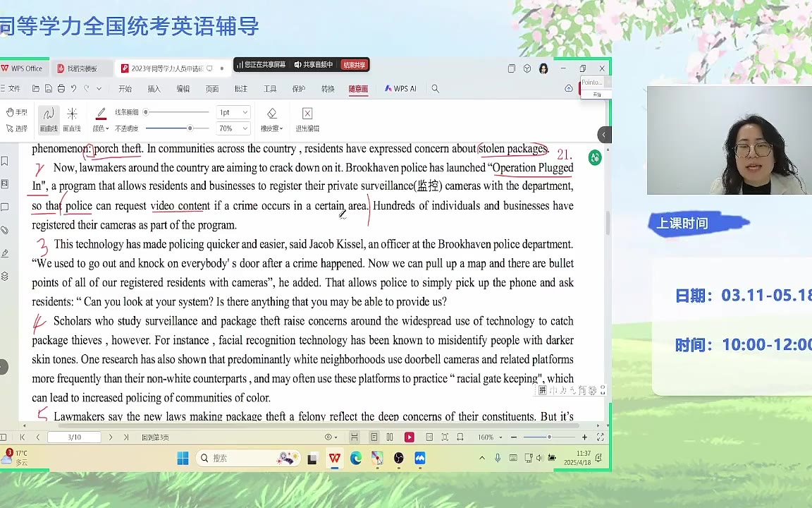Expand the quick access toolbar dropdown
This screenshot has width=812, height=508.
(x=99, y=89)
